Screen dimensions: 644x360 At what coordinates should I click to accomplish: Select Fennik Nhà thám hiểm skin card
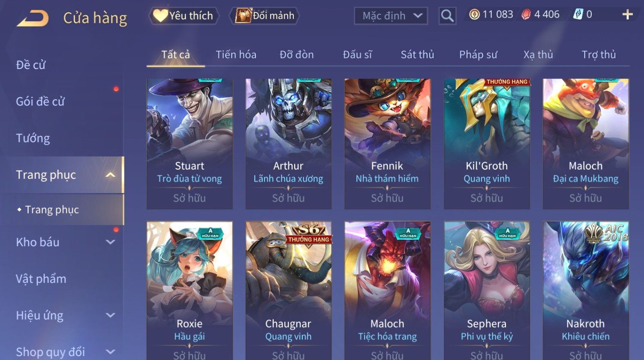pos(387,144)
